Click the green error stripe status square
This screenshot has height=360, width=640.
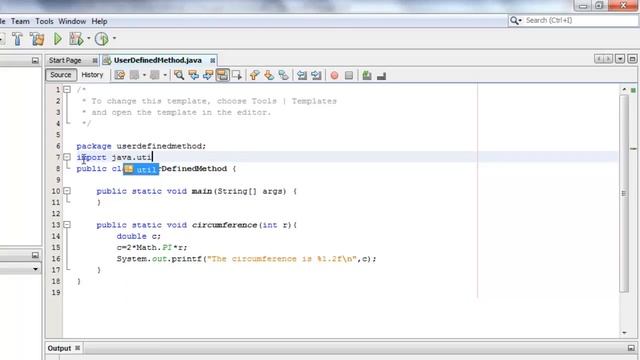point(633,90)
